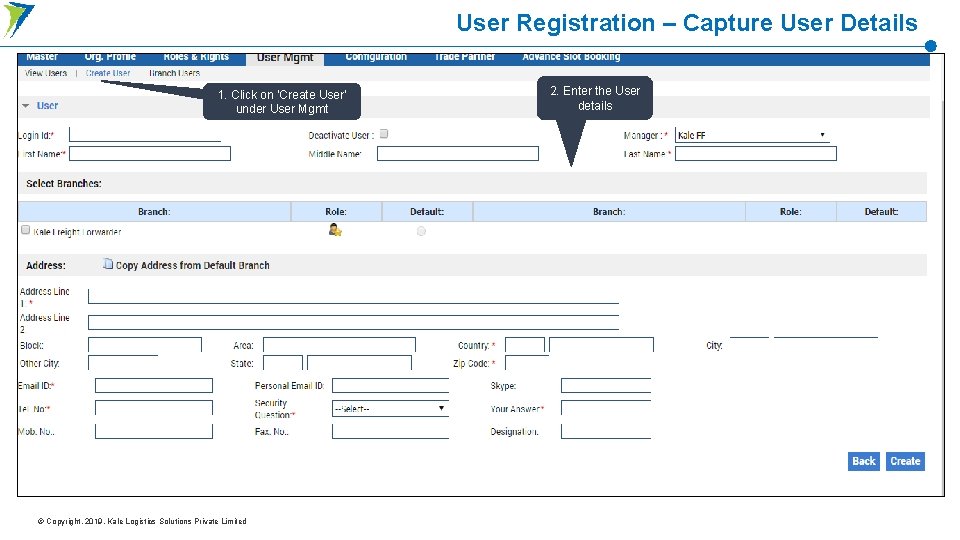
Task: Select the Default radio button for Kale Freight Forwarder
Action: click(421, 231)
